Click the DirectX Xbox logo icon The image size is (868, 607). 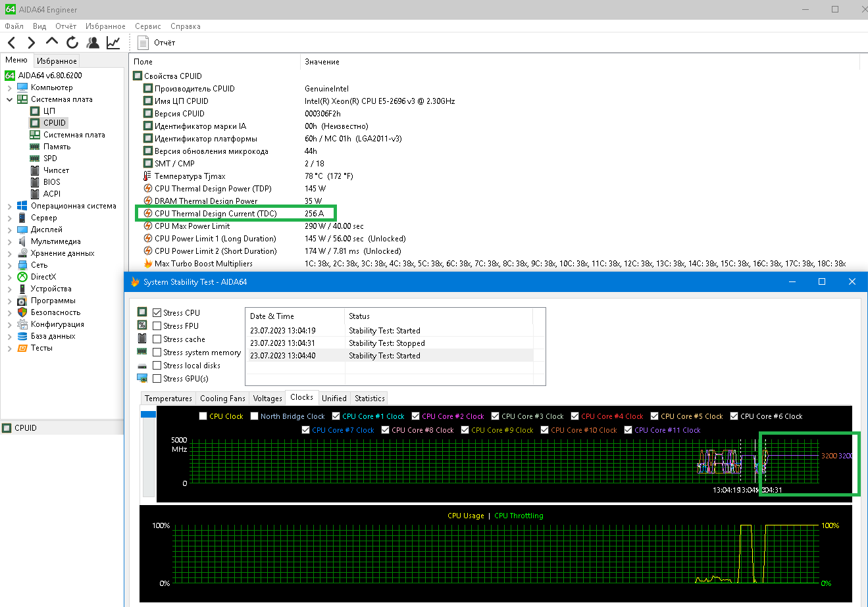click(x=22, y=277)
